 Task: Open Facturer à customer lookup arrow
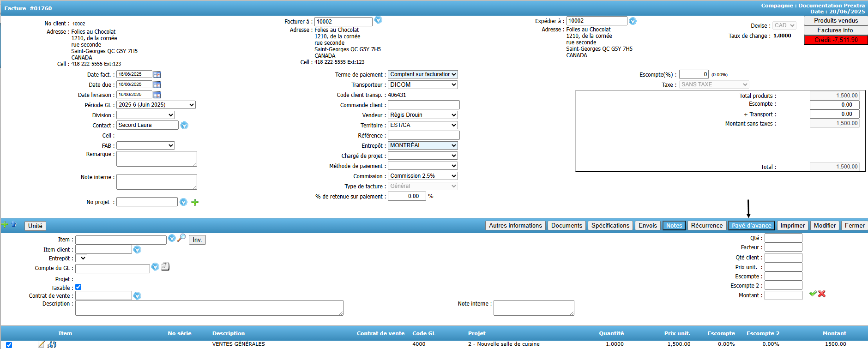[x=378, y=20]
